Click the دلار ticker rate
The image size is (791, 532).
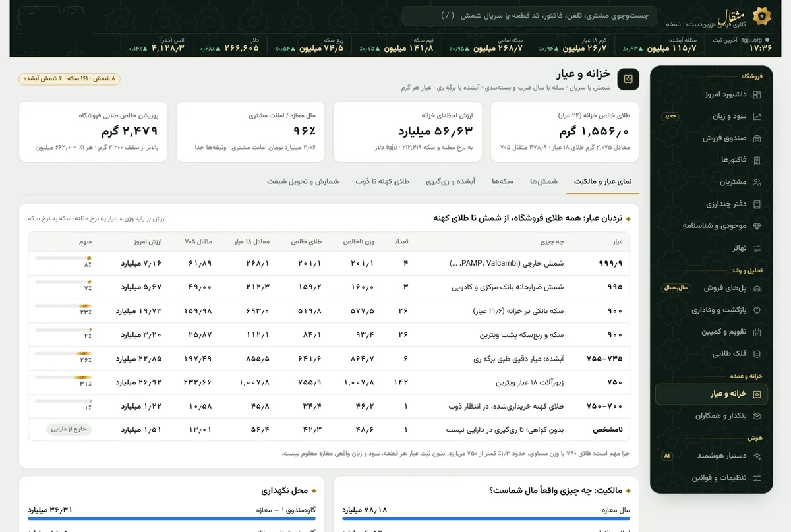(241, 48)
